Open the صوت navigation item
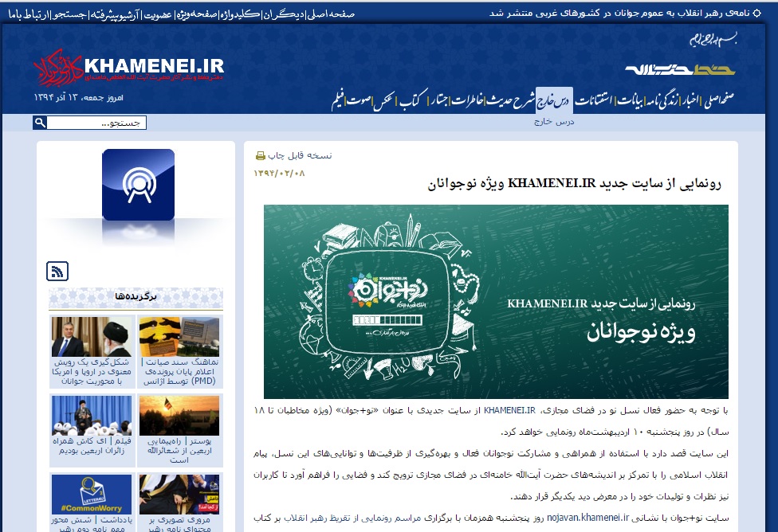778x532 pixels. coord(359,100)
